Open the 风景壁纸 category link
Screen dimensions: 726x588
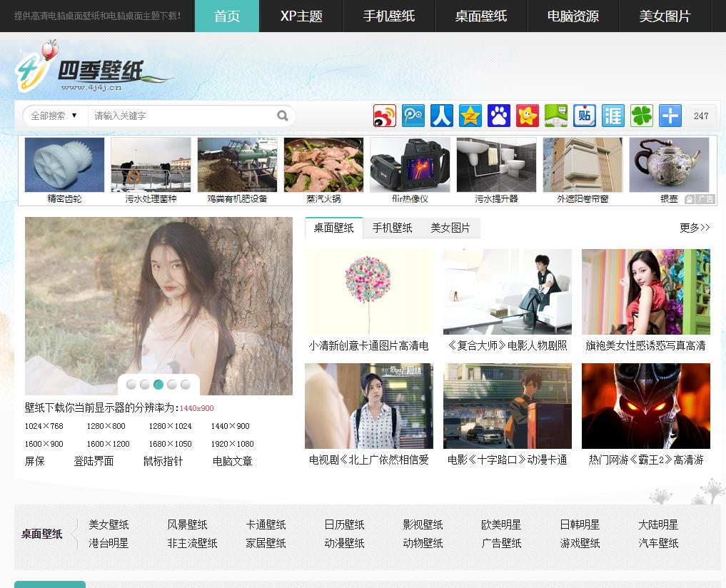coord(187,524)
